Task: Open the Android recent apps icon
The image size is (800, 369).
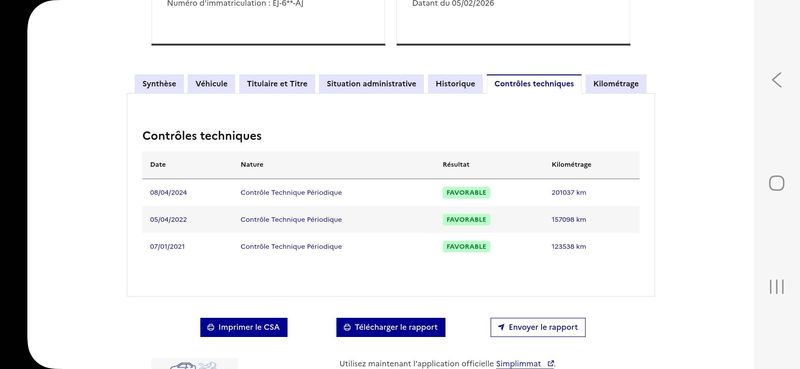Action: coord(777,287)
